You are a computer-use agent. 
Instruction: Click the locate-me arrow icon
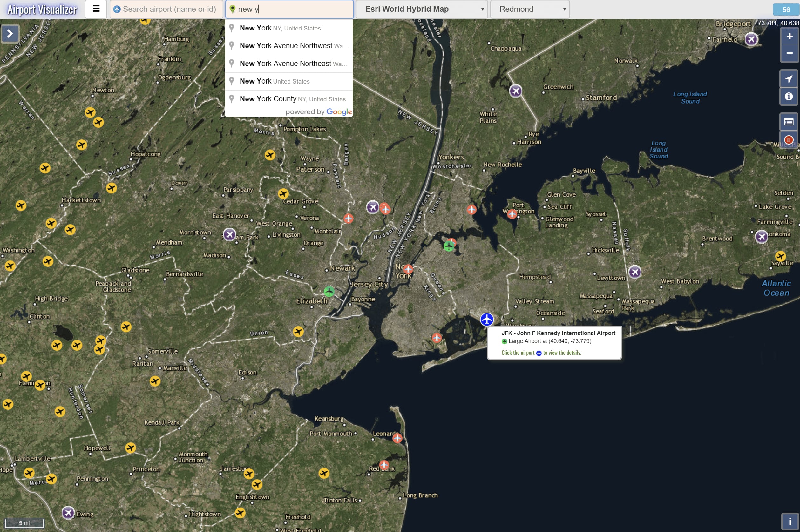point(789,79)
